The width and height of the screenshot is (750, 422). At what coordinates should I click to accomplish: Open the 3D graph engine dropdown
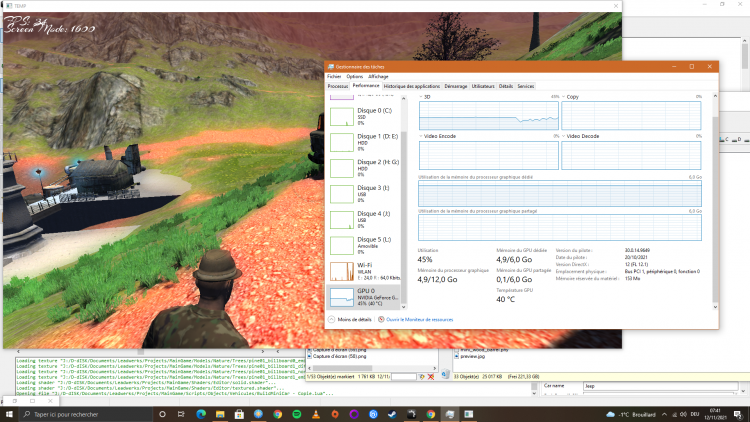[x=422, y=97]
